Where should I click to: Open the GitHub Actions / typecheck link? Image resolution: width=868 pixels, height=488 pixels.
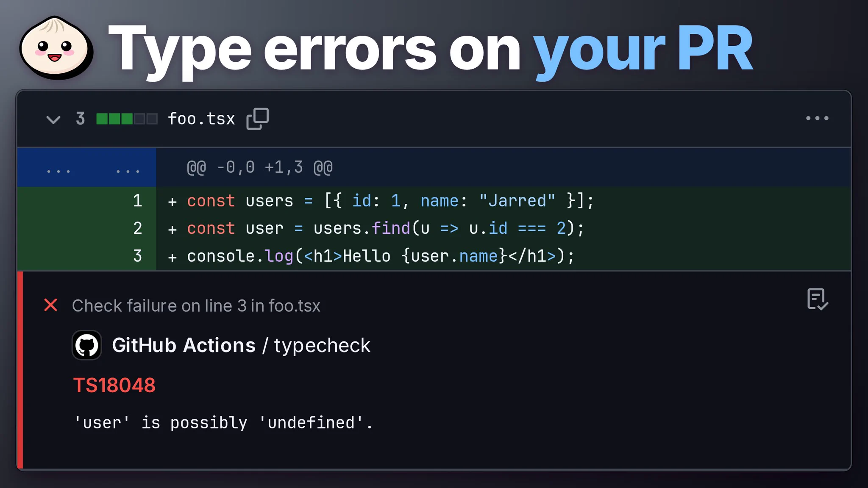(x=241, y=345)
